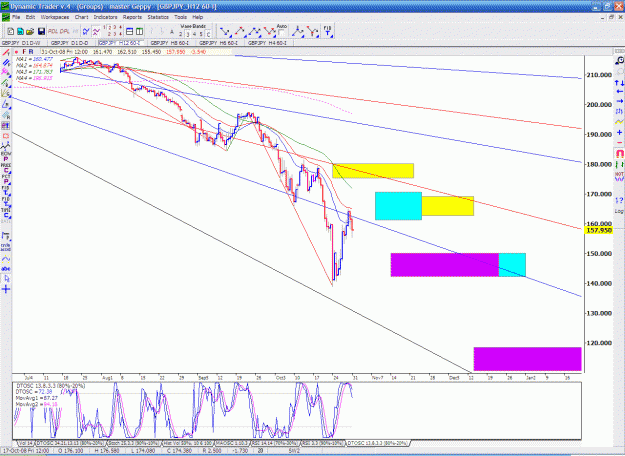Toggle the Log scale button
Viewport: 625px width, 456px height.
619,211
